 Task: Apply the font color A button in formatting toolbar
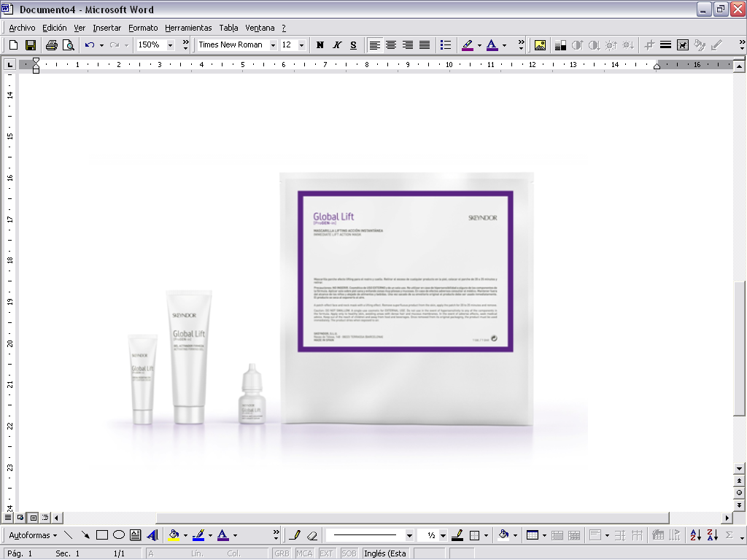492,45
